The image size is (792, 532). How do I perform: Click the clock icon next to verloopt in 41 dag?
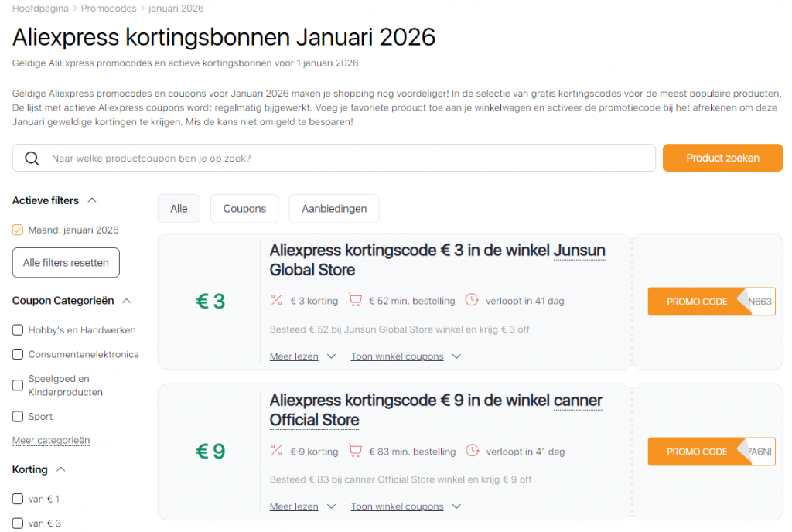472,301
